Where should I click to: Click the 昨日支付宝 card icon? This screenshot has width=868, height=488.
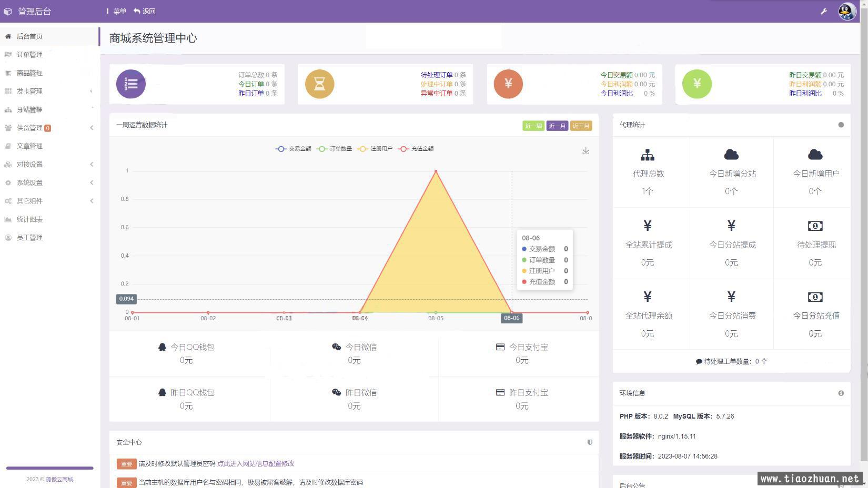tap(500, 392)
